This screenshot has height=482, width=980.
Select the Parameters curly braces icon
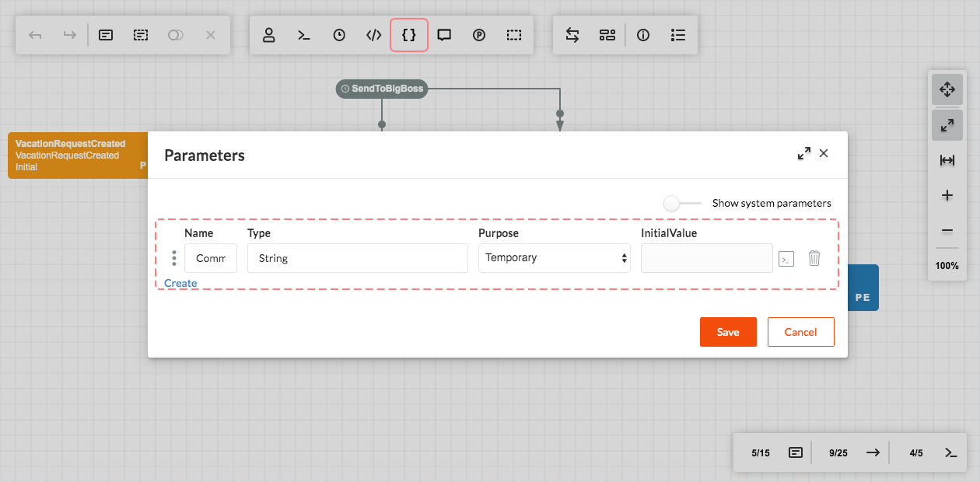click(x=409, y=35)
